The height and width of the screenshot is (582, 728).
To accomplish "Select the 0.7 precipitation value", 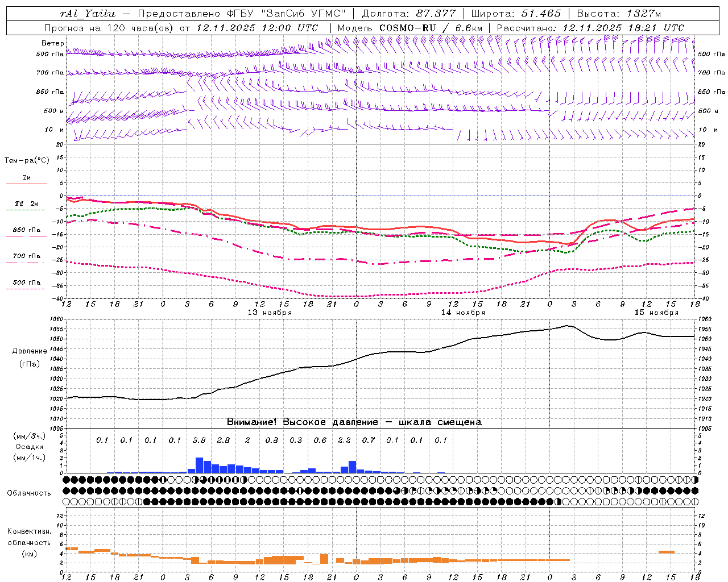I will tap(369, 440).
